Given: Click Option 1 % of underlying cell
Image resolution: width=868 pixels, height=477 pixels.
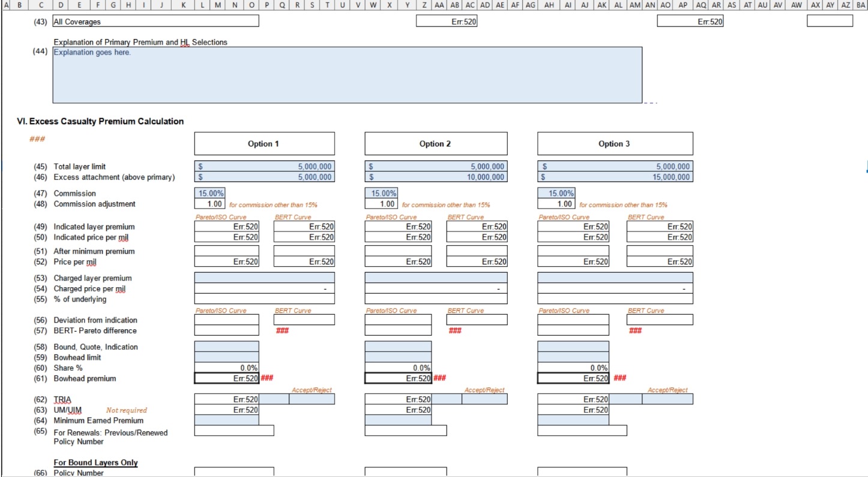Looking at the screenshot, I should point(264,299).
